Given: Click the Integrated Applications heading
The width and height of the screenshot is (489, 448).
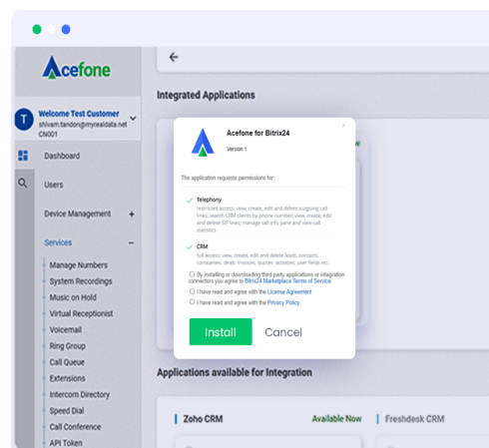Looking at the screenshot, I should click(x=206, y=95).
